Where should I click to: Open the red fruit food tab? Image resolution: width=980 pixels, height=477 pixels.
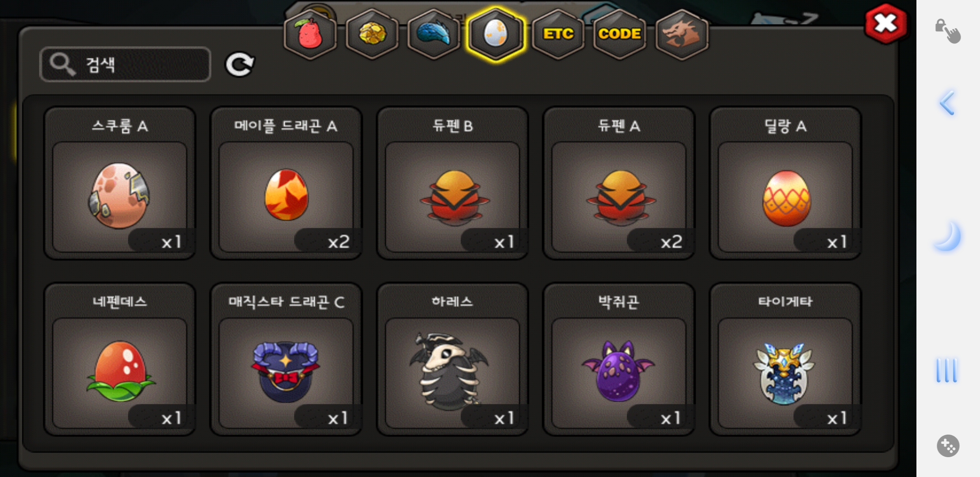click(x=310, y=34)
